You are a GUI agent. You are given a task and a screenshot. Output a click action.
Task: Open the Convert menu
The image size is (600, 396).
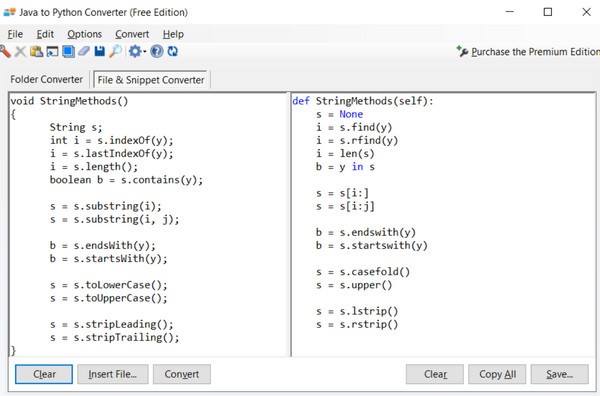[132, 34]
